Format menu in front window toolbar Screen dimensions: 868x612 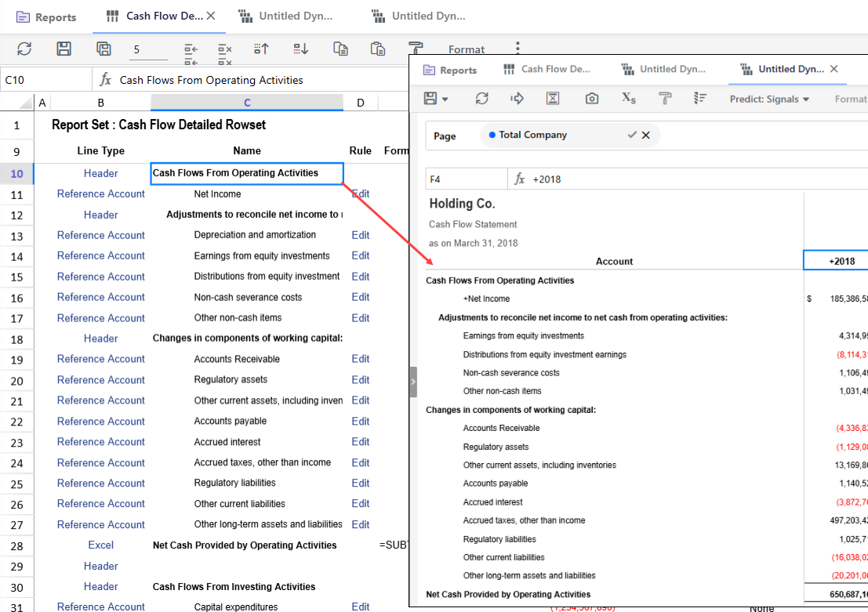[x=851, y=99]
